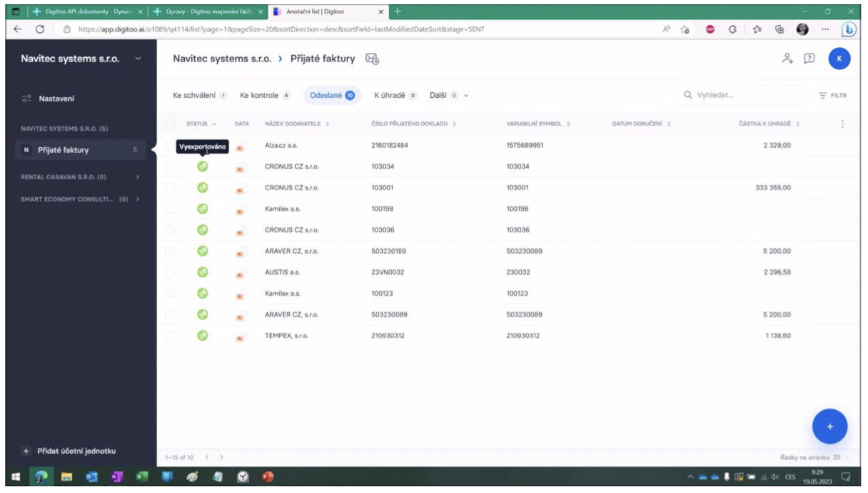Click the browser favorites star icon
This screenshot has height=493, width=868.
[756, 29]
